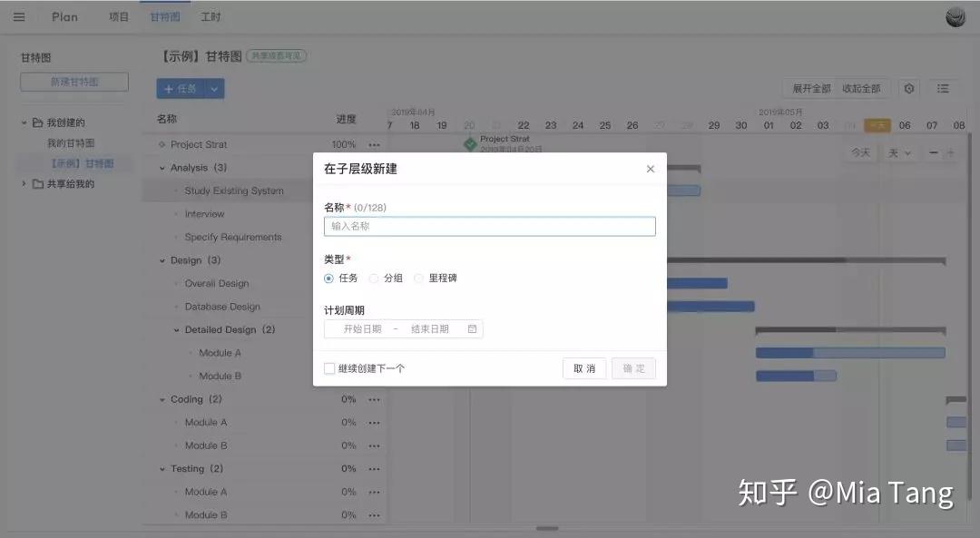Viewport: 980px width, 538px height.
Task: Click the user avatar in top right corner
Action: pos(955,15)
